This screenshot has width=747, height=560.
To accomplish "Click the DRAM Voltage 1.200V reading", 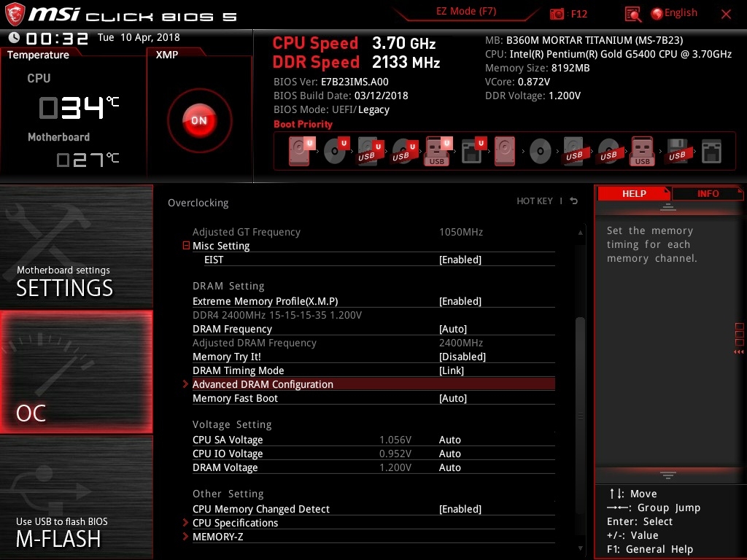I will (395, 467).
